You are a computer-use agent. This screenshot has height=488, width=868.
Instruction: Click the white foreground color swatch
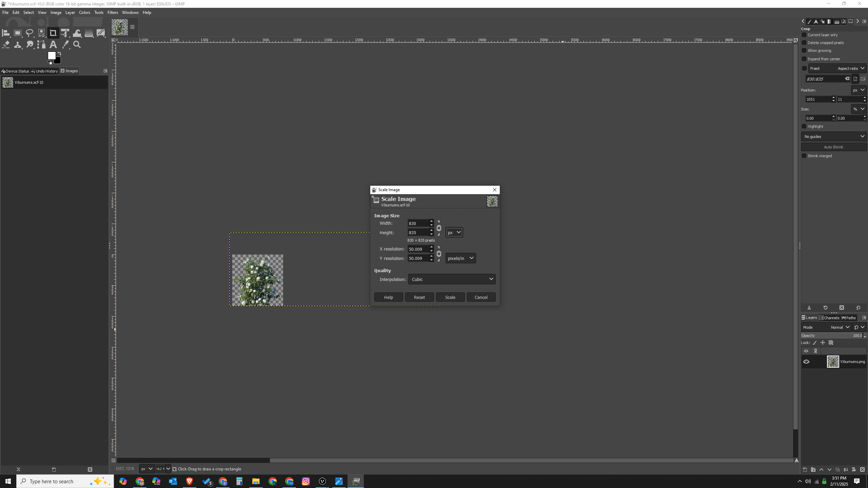point(51,55)
